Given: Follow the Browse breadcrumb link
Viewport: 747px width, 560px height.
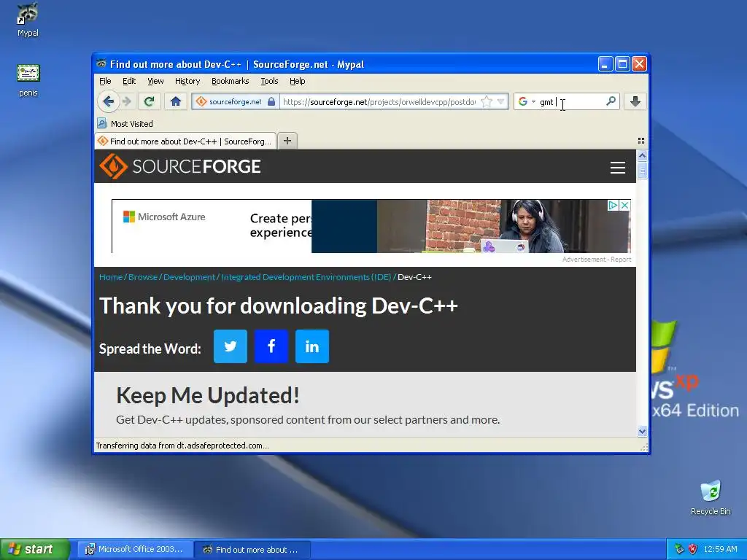Looking at the screenshot, I should click(x=142, y=276).
